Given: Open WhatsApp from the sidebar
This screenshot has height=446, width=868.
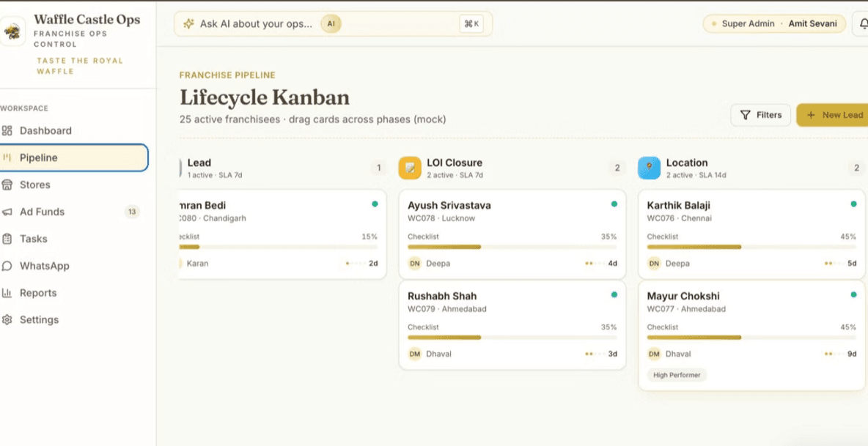Looking at the screenshot, I should coord(74,266).
